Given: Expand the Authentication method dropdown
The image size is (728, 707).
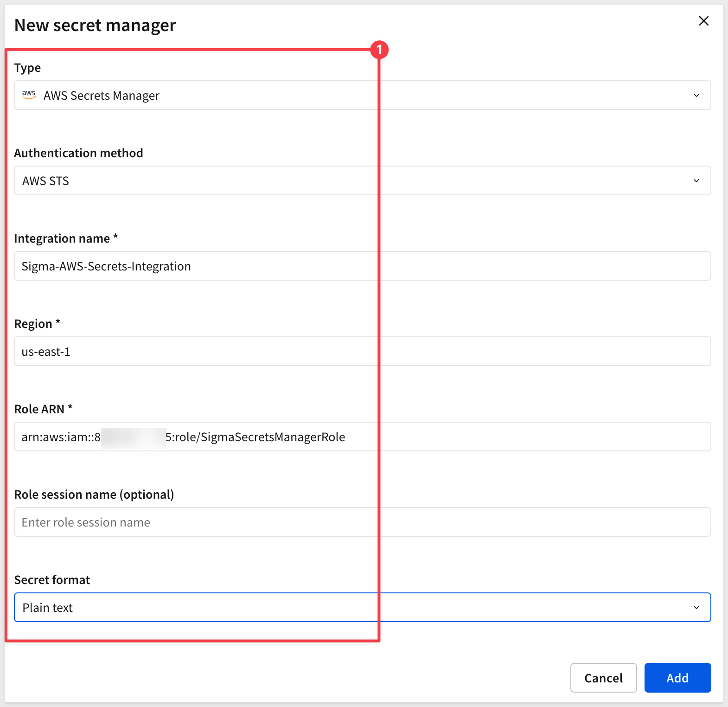Looking at the screenshot, I should 362,180.
